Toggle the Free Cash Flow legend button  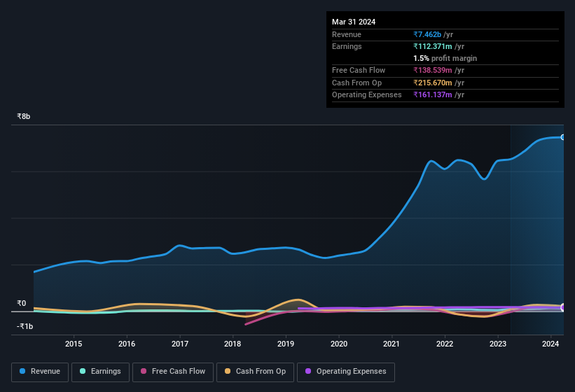coord(173,372)
